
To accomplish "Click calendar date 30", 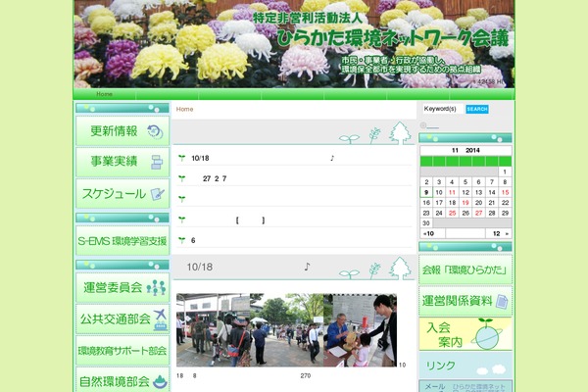I will 426,223.
